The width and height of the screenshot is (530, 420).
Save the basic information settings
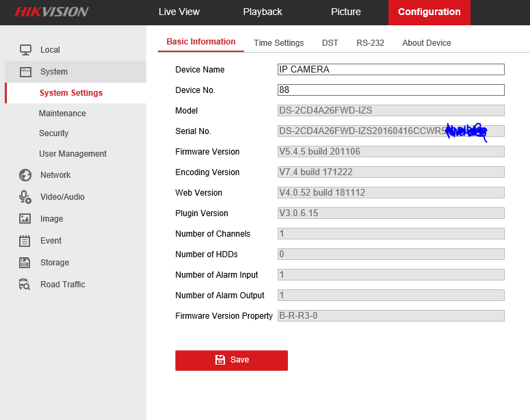[231, 360]
